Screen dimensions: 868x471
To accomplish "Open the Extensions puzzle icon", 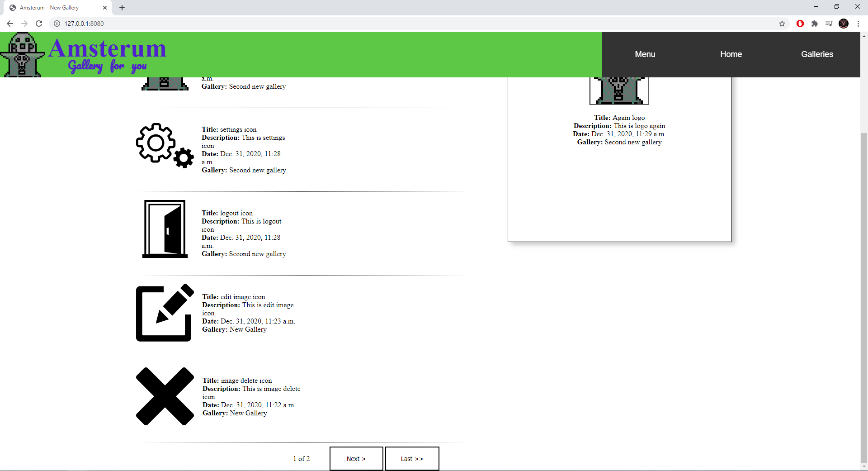I will pos(815,24).
